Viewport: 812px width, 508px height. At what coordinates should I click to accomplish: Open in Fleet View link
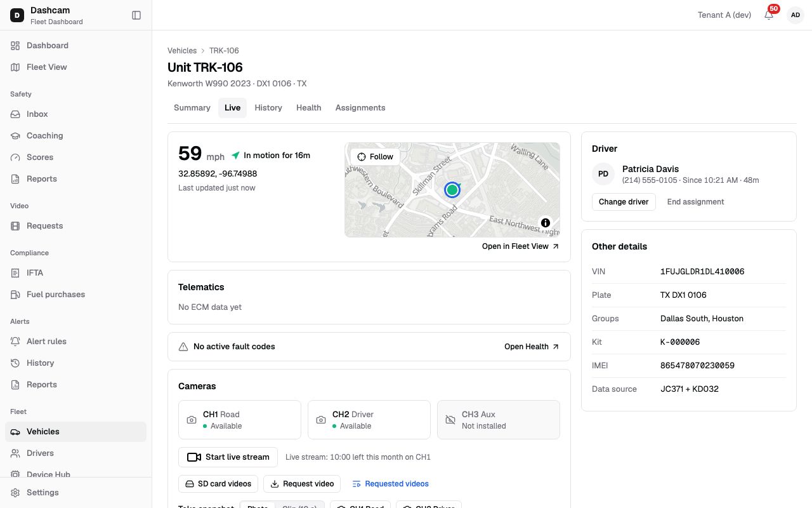pyautogui.click(x=521, y=246)
